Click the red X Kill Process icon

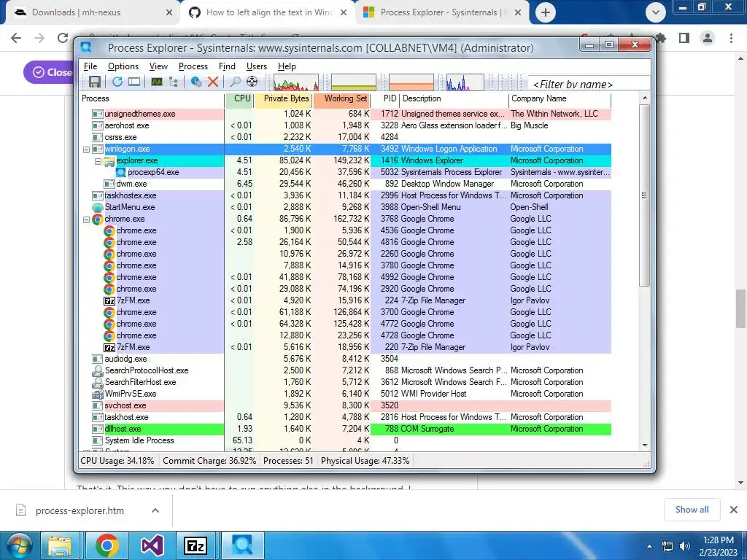(213, 82)
